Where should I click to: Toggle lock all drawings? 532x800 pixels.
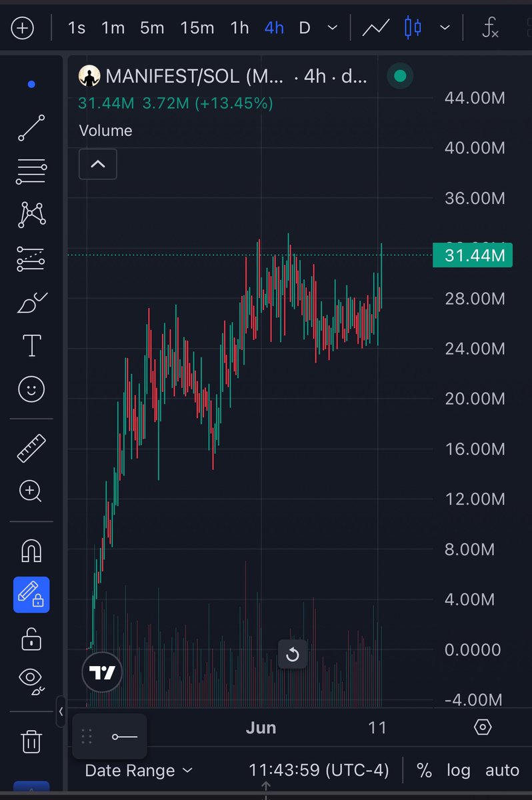point(31,639)
